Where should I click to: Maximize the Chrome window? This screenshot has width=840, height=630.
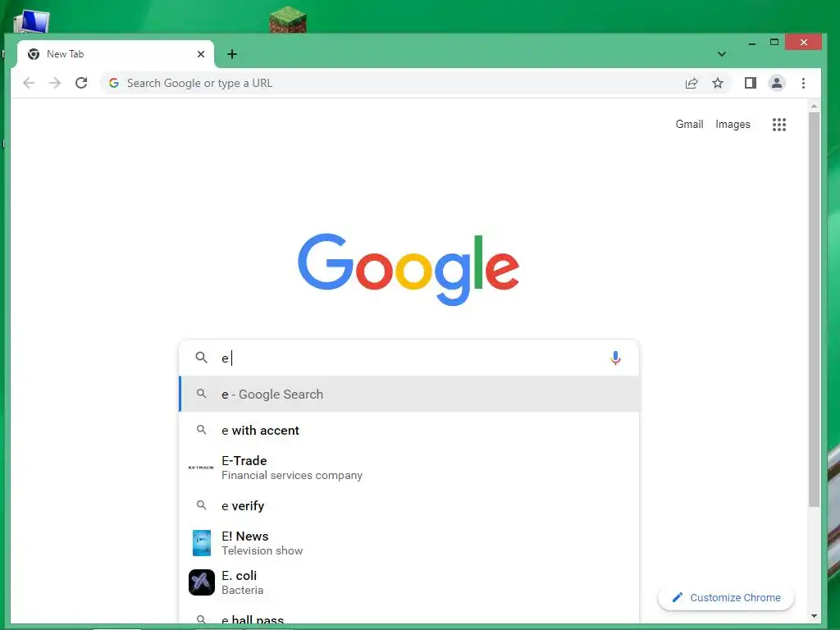[774, 43]
